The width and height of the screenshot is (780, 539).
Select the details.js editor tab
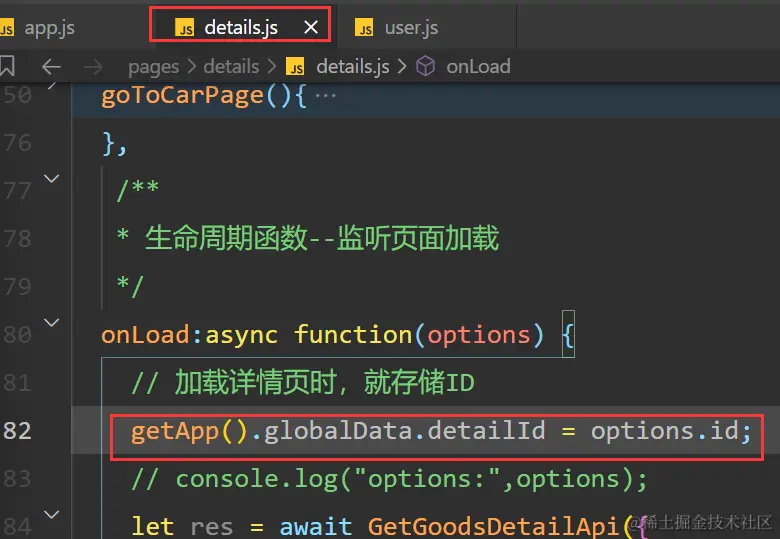pyautogui.click(x=241, y=27)
